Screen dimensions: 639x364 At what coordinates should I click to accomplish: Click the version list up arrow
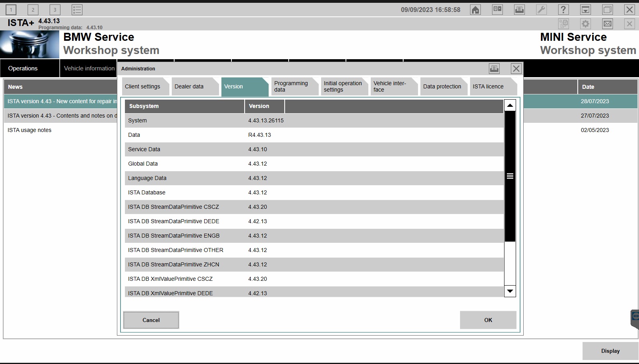pyautogui.click(x=510, y=106)
